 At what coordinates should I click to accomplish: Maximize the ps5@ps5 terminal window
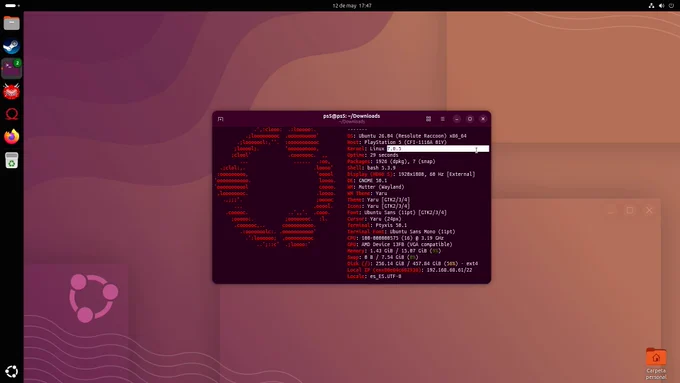[x=470, y=119]
